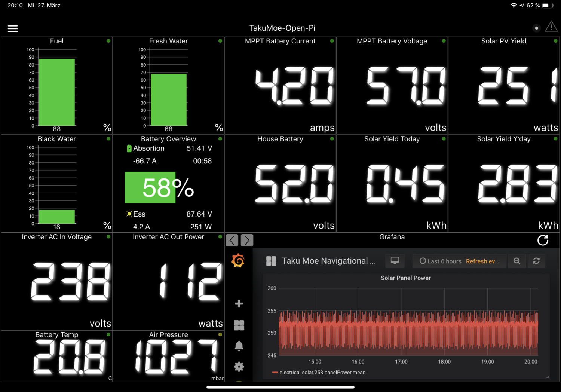This screenshot has width=561, height=392.
Task: Go to previous page with left arrow
Action: pyautogui.click(x=232, y=240)
